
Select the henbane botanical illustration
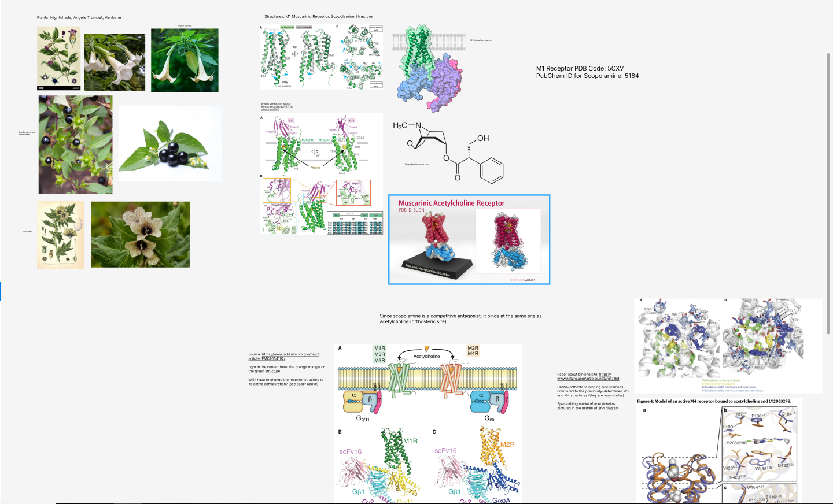click(x=61, y=235)
